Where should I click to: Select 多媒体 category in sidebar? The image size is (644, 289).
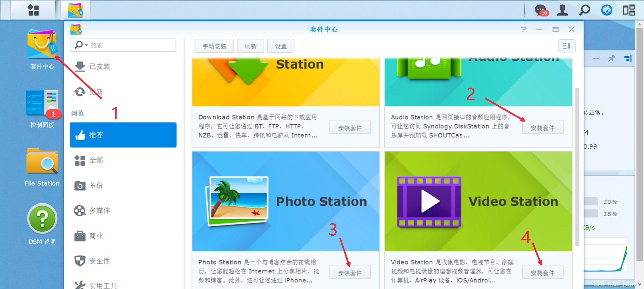123,210
